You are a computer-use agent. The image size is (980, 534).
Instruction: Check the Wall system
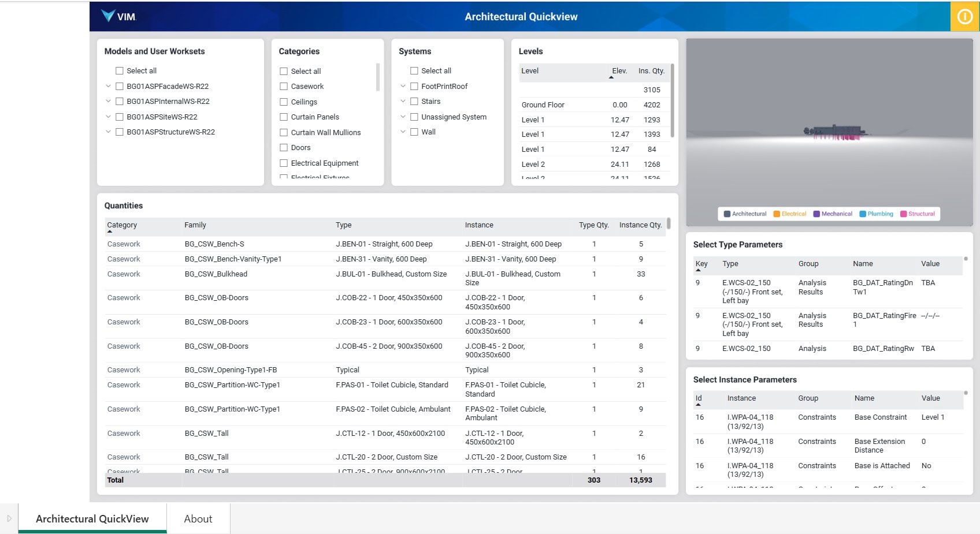click(414, 132)
